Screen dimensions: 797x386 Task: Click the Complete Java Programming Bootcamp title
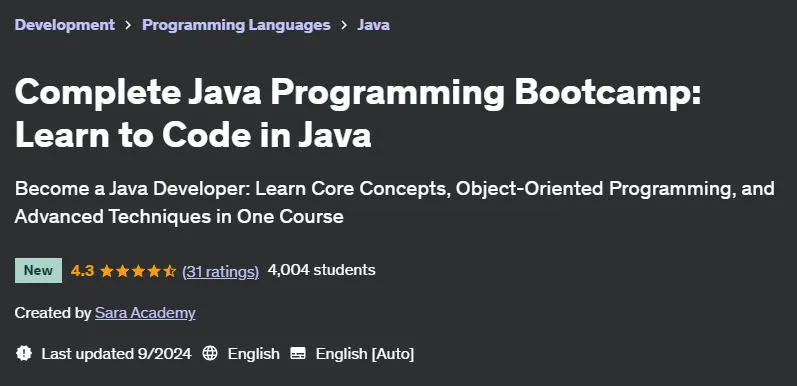coord(358,114)
